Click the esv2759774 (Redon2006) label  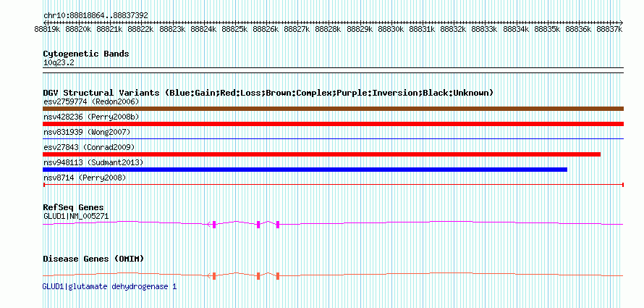[x=91, y=101]
